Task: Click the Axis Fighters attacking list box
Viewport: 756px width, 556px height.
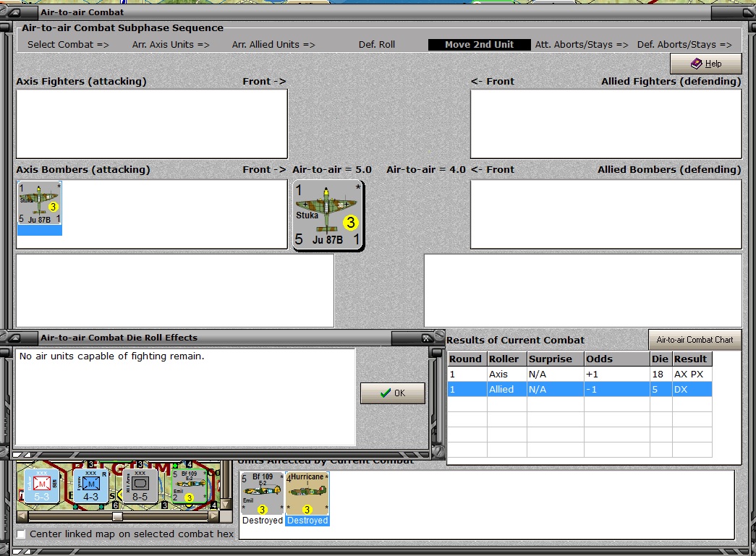Action: pyautogui.click(x=152, y=124)
